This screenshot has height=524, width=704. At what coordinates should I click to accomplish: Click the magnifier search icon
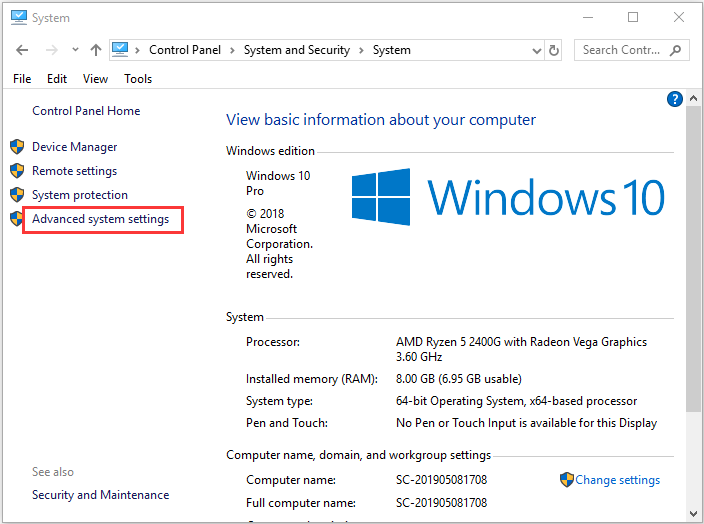pos(675,50)
